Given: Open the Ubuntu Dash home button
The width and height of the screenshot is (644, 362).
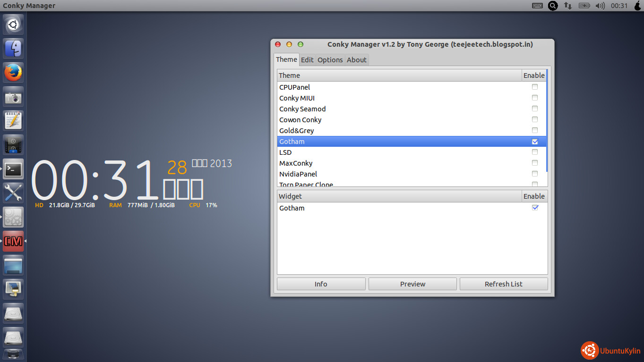Looking at the screenshot, I should point(13,25).
